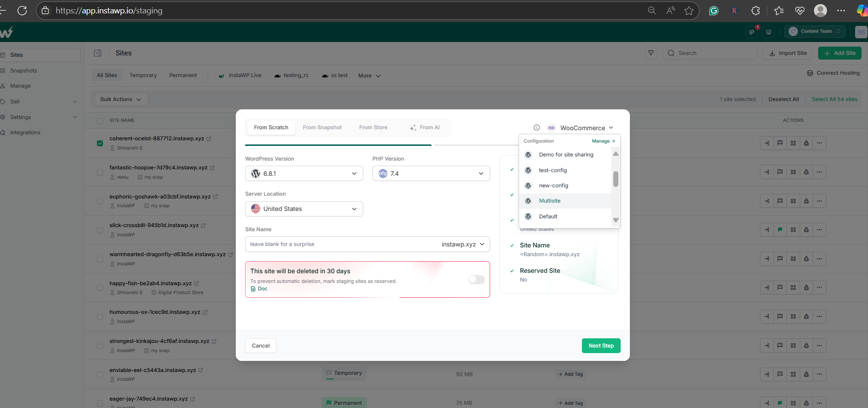Open the Bulk Actions dropdown
Viewport: 868px width, 408px height.
click(x=121, y=99)
